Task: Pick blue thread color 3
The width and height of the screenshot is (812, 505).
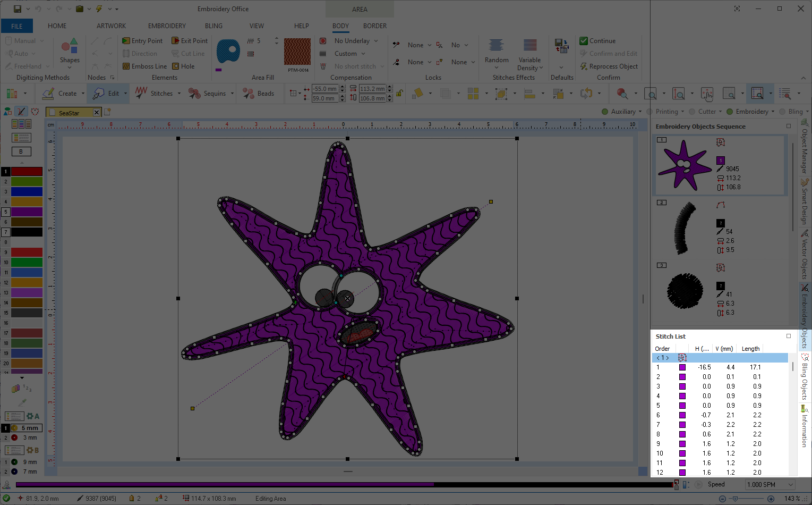Action: 27,192
